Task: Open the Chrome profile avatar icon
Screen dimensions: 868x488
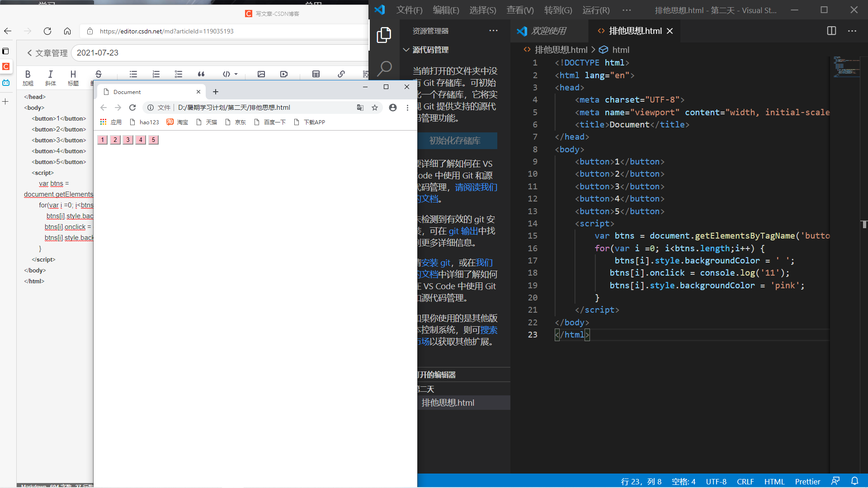Action: pos(393,108)
